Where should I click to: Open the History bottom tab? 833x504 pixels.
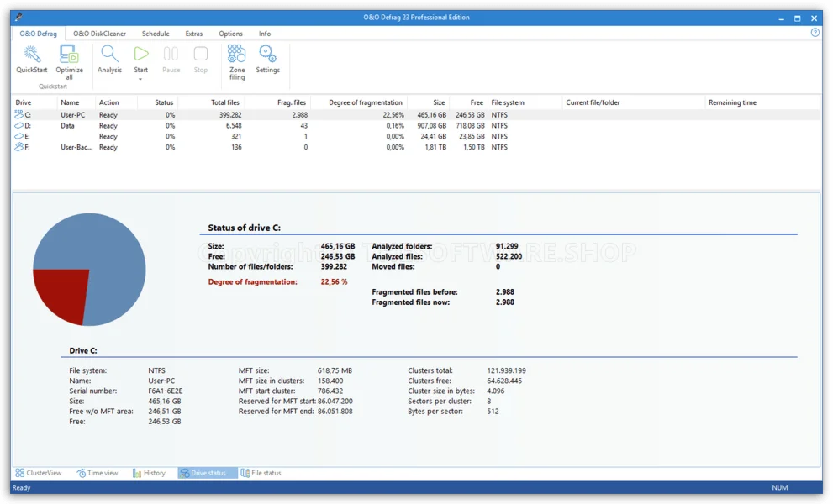click(x=149, y=473)
